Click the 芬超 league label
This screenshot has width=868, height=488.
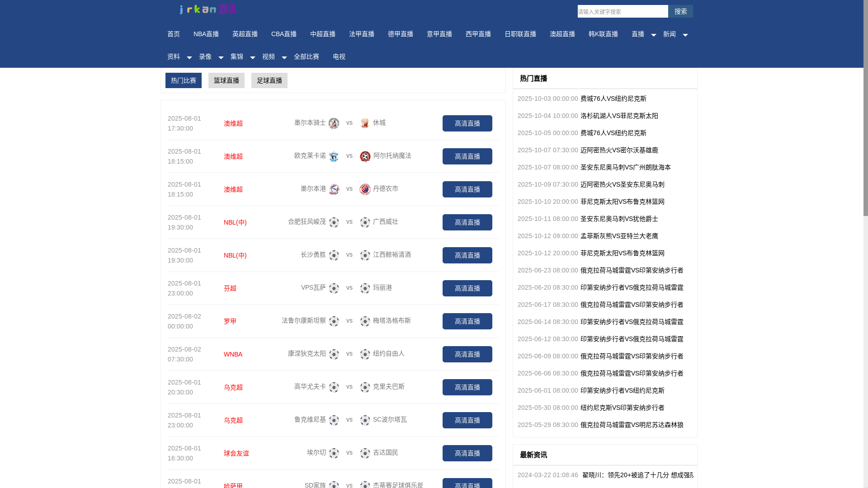(230, 288)
